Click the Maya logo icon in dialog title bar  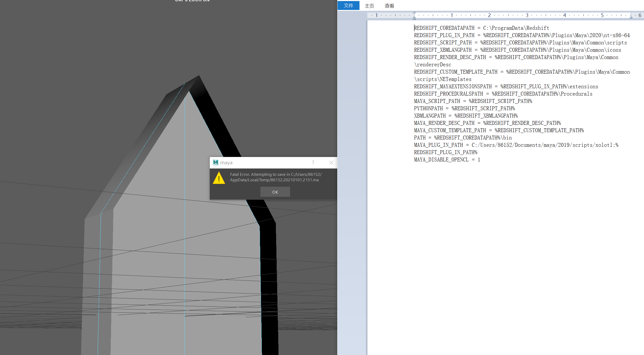(216, 162)
